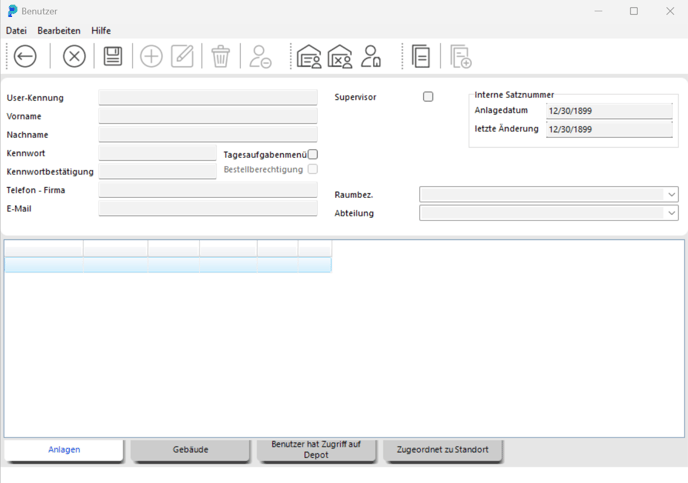Click the Kennwortbestätigung field
The width and height of the screenshot is (688, 483).
point(158,171)
